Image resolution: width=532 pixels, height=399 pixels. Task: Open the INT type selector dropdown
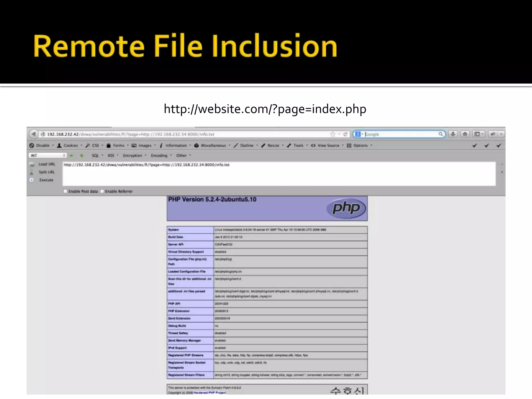48,156
